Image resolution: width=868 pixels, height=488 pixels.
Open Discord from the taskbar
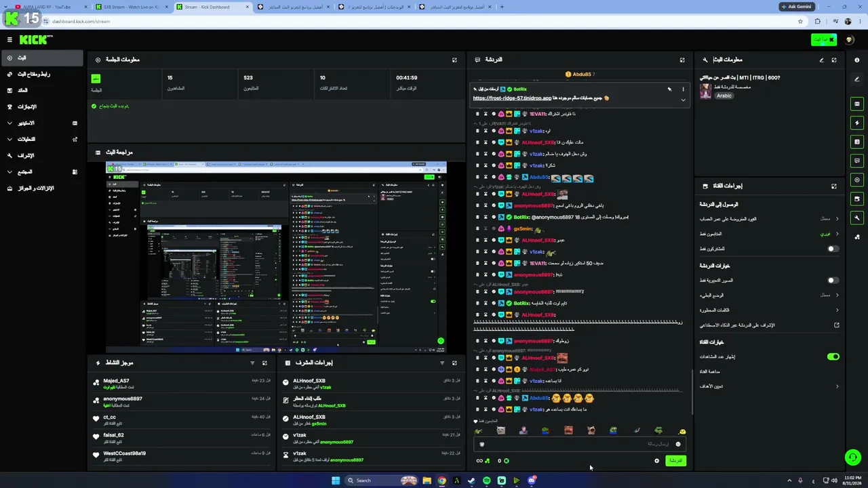click(x=532, y=481)
